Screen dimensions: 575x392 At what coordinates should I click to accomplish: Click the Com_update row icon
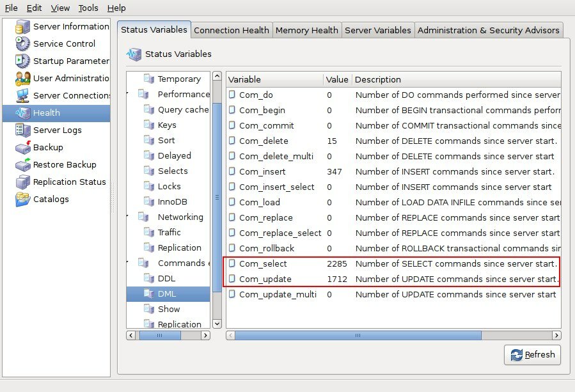click(232, 279)
